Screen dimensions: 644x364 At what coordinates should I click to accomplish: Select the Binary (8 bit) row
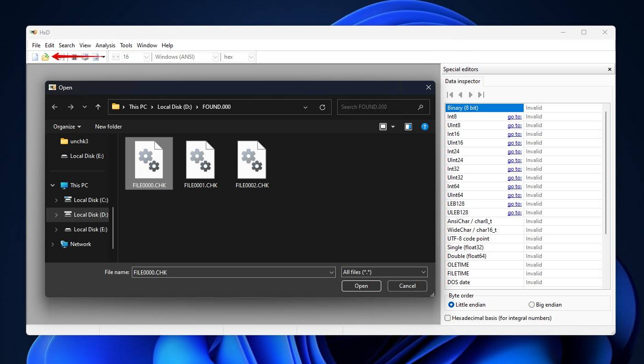tap(524, 108)
